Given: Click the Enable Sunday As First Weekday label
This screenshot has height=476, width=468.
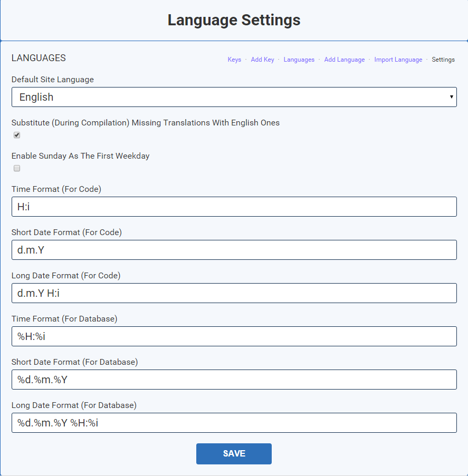Looking at the screenshot, I should click(80, 156).
